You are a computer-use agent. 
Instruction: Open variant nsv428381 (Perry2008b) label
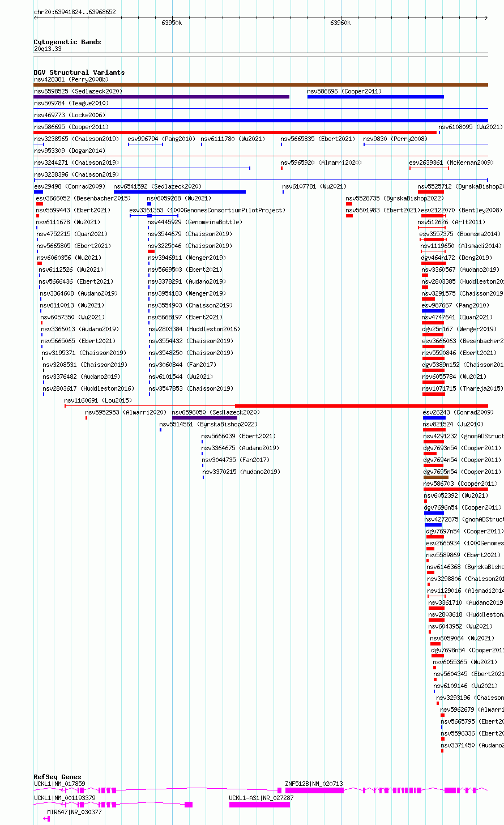[x=71, y=79]
